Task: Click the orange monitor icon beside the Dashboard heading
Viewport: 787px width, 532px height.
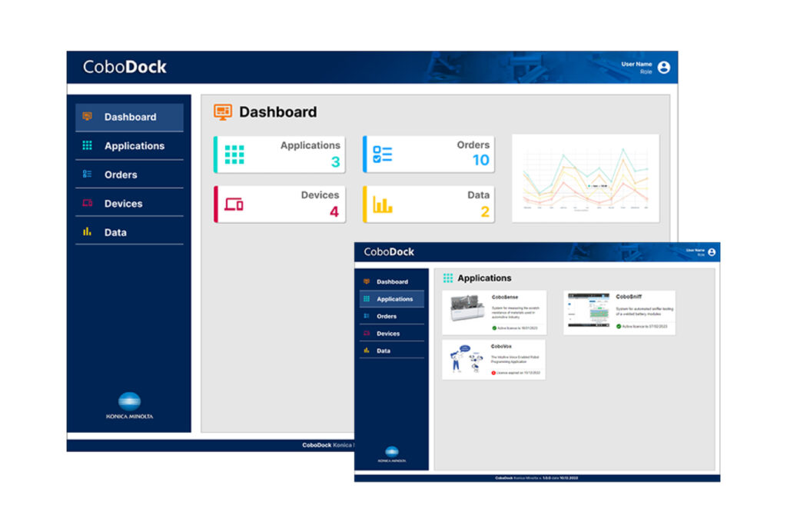Action: 223,112
